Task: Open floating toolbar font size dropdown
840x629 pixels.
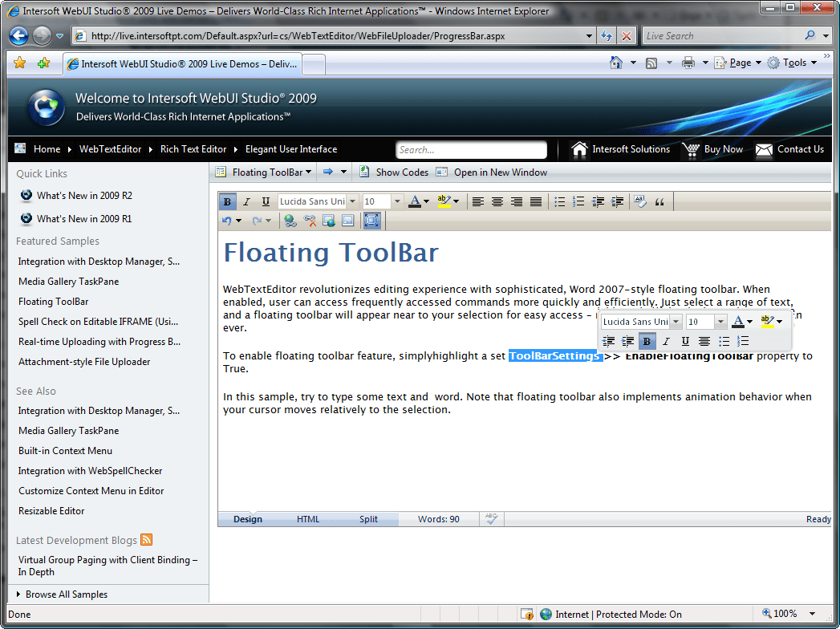Action: (x=720, y=322)
